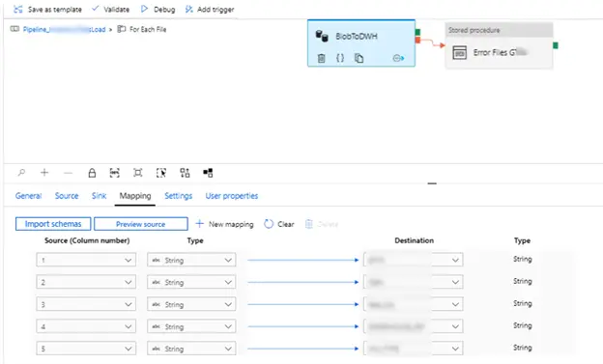Open destination dropdown for row 5

pyautogui.click(x=414, y=349)
